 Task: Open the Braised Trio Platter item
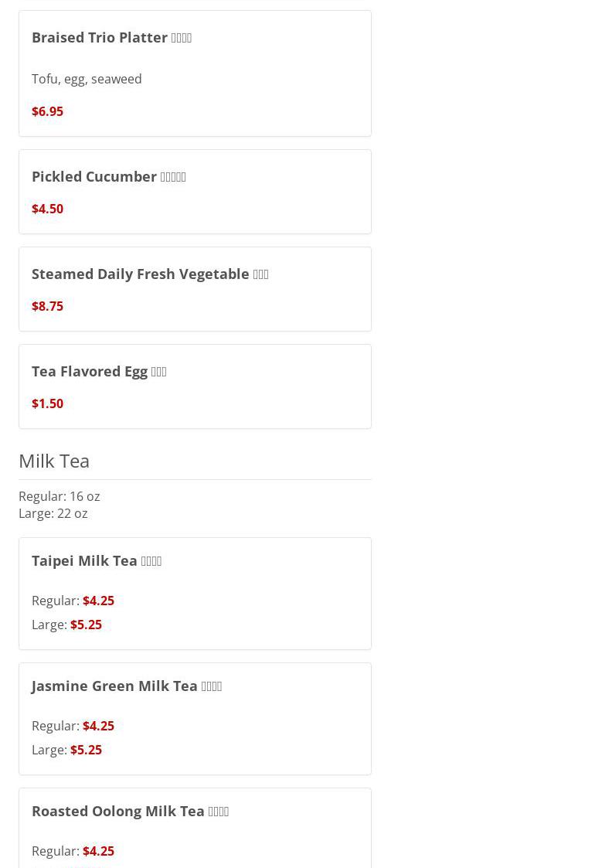point(111,37)
